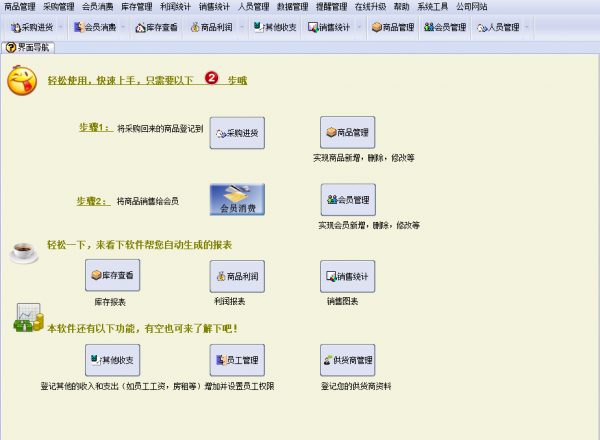Screen dimensions: 600x440
Task: Click the 步骤1 link
Action: (x=95, y=127)
